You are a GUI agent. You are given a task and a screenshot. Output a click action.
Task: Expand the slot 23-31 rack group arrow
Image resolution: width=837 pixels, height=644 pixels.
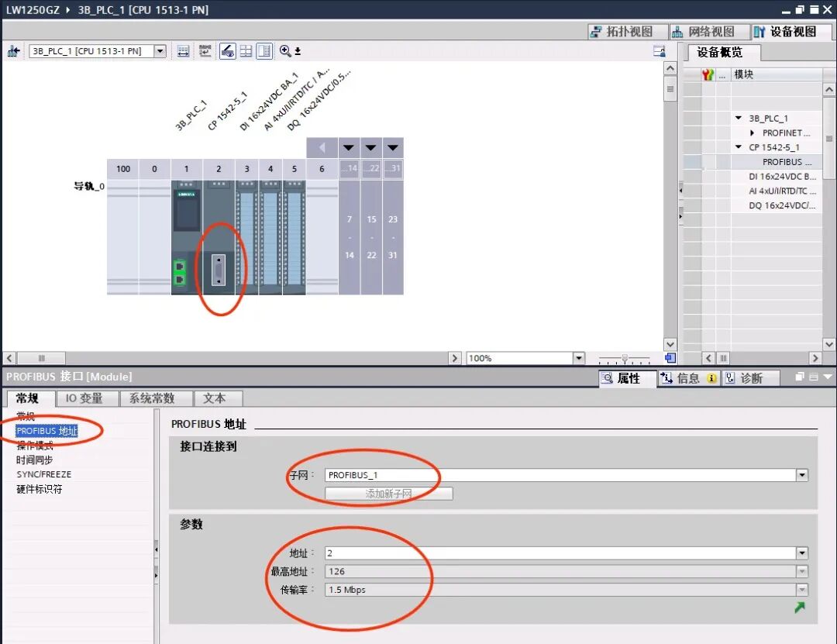(x=393, y=148)
